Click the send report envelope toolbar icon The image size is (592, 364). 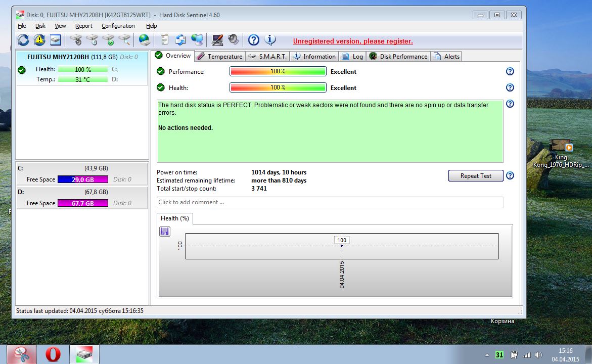pos(180,39)
